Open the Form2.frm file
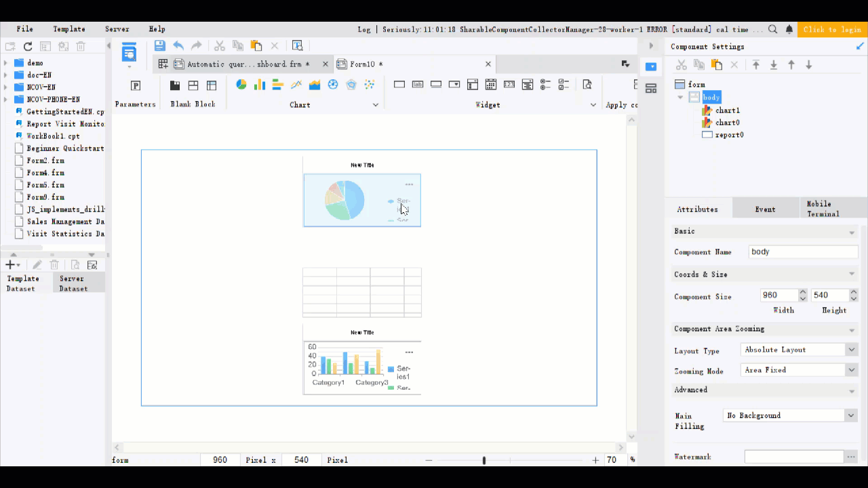This screenshot has height=488, width=868. (x=45, y=161)
